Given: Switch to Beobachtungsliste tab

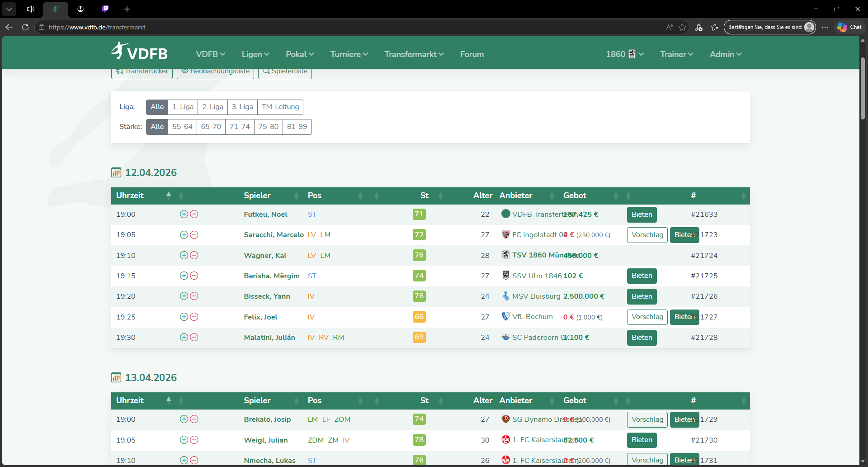Looking at the screenshot, I should 215,71.
